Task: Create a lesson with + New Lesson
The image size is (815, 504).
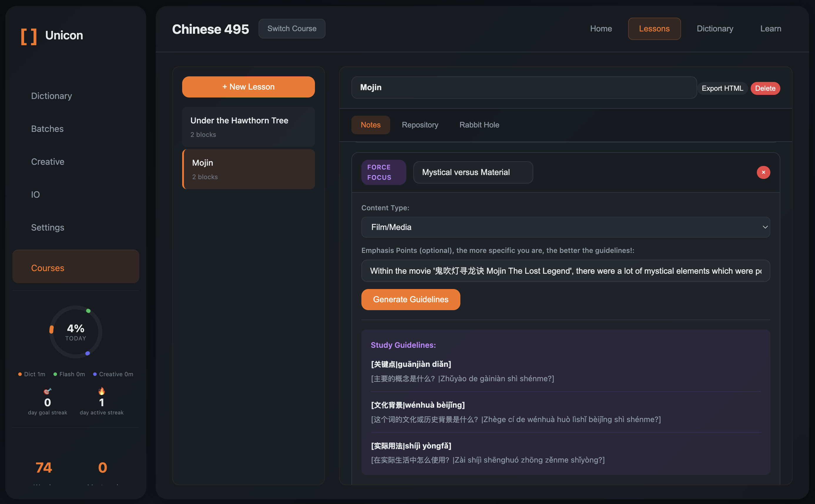Action: click(248, 87)
